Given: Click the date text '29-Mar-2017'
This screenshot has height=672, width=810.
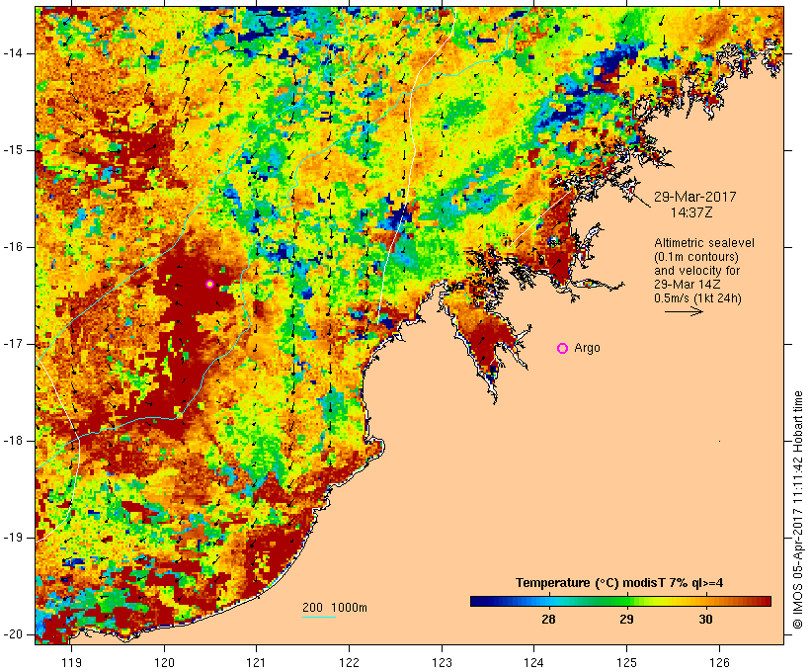Looking at the screenshot, I should tap(694, 197).
